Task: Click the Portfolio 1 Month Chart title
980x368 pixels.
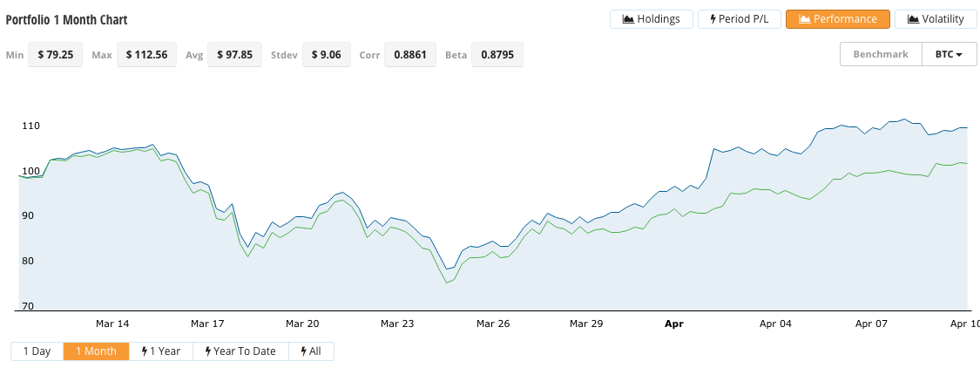Action: pos(66,20)
